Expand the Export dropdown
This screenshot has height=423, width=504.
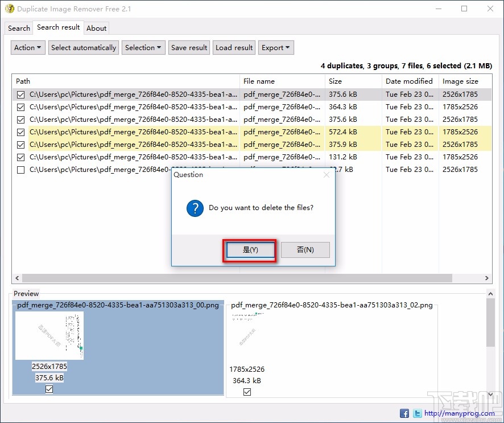coord(276,47)
